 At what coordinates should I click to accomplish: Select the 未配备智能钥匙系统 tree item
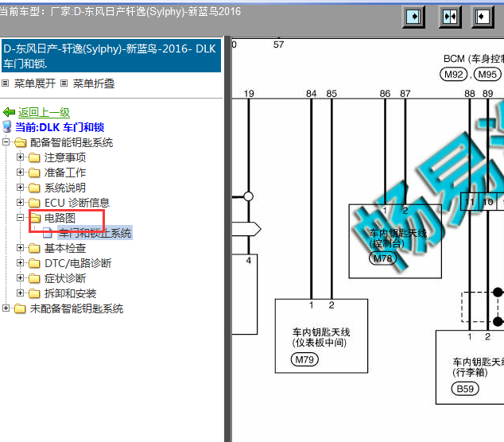(x=76, y=308)
